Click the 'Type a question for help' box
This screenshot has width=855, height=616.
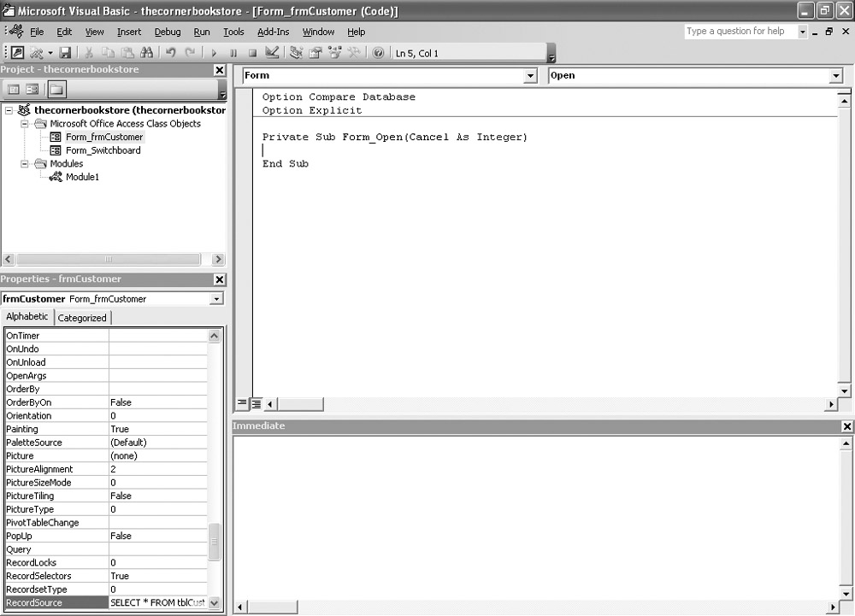(740, 32)
